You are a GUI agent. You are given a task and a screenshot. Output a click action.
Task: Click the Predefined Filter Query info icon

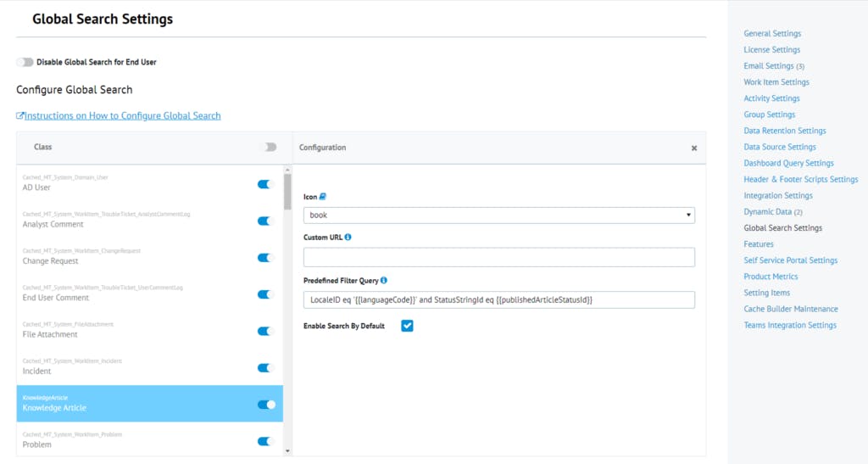(x=384, y=280)
